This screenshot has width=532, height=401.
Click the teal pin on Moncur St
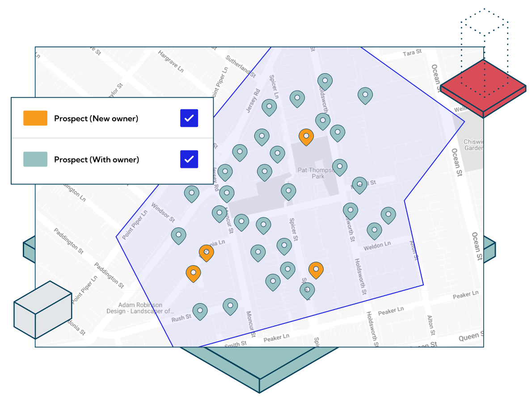(x=219, y=213)
